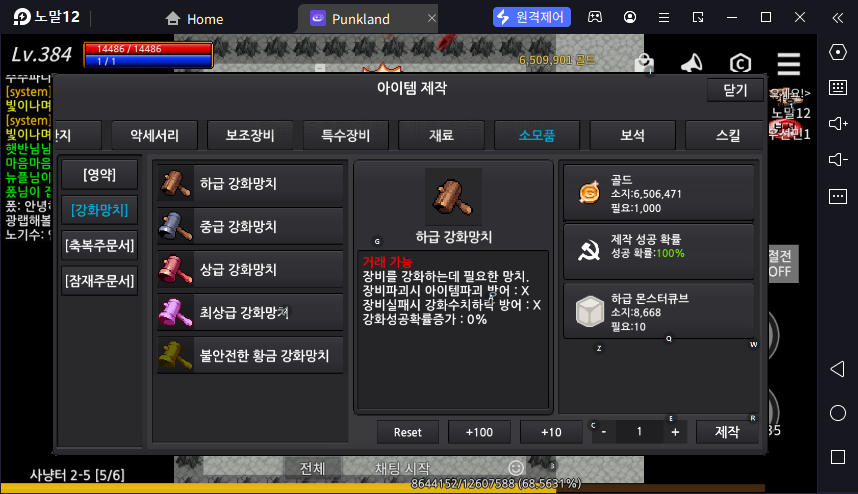858x494 pixels.
Task: Close the Punkland tab
Action: 432,18
